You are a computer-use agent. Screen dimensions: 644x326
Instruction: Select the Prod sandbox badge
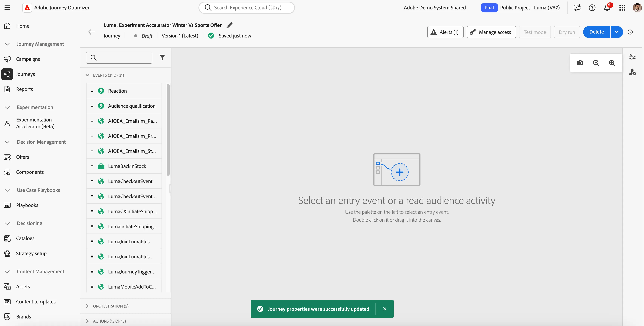pos(489,8)
